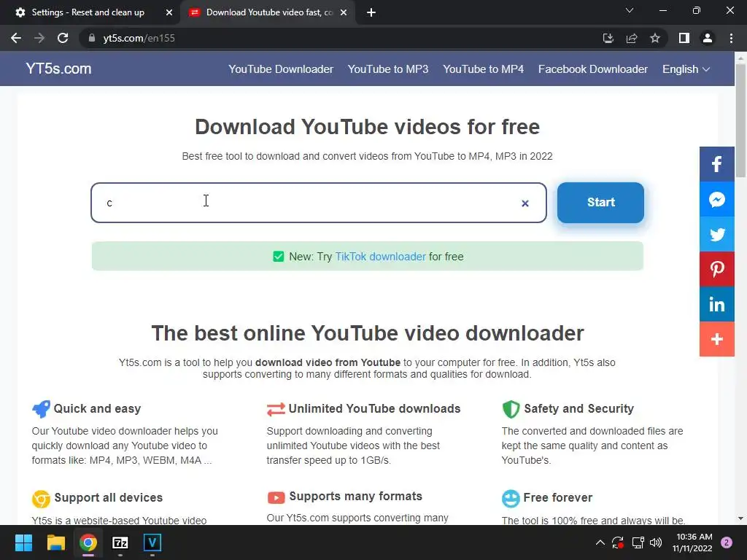Open Facebook Downloader nav item
Viewport: 747px width, 560px height.
pyautogui.click(x=592, y=69)
